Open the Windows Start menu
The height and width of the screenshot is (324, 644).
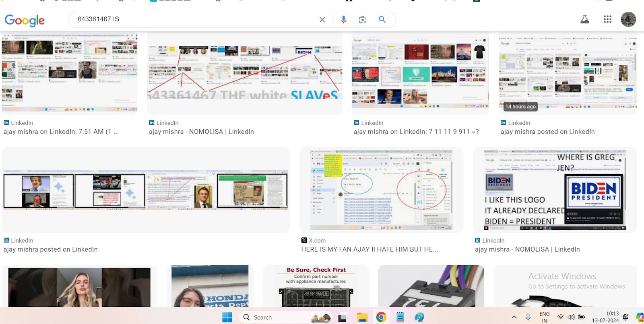(x=227, y=317)
